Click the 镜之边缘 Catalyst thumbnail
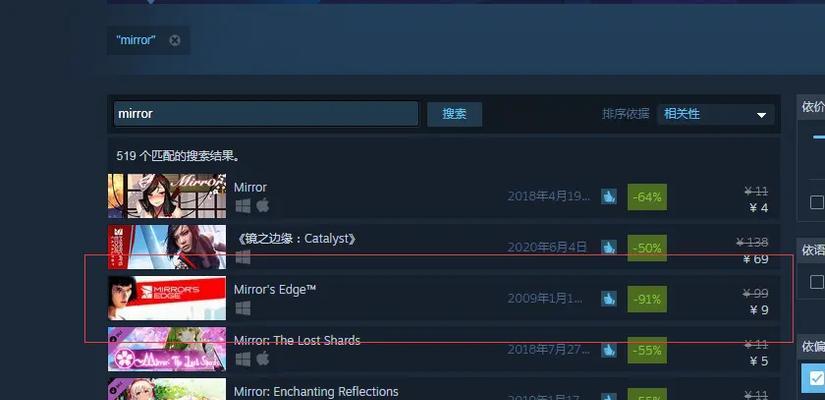Viewport: 825px width, 400px height. point(167,247)
